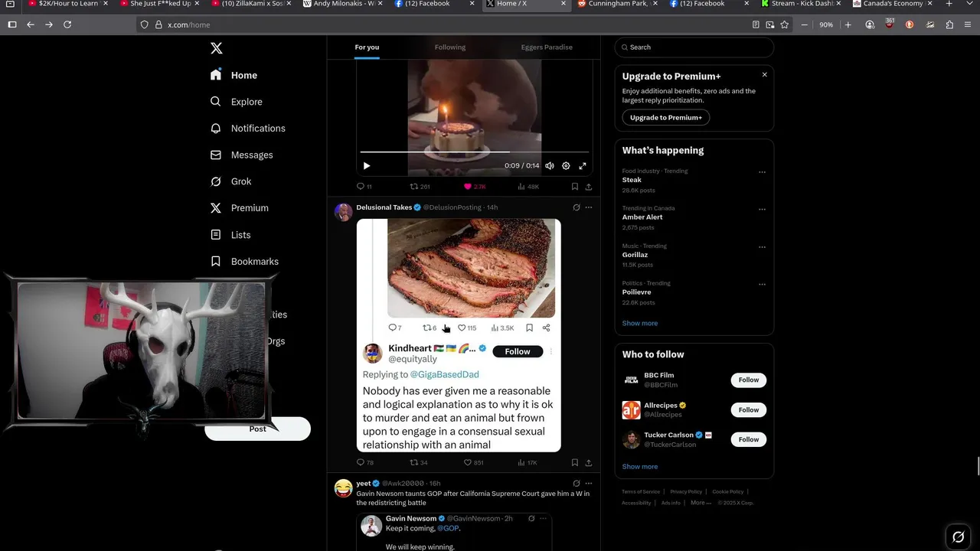Open Messages from the sidebar
980x551 pixels.
(241, 155)
